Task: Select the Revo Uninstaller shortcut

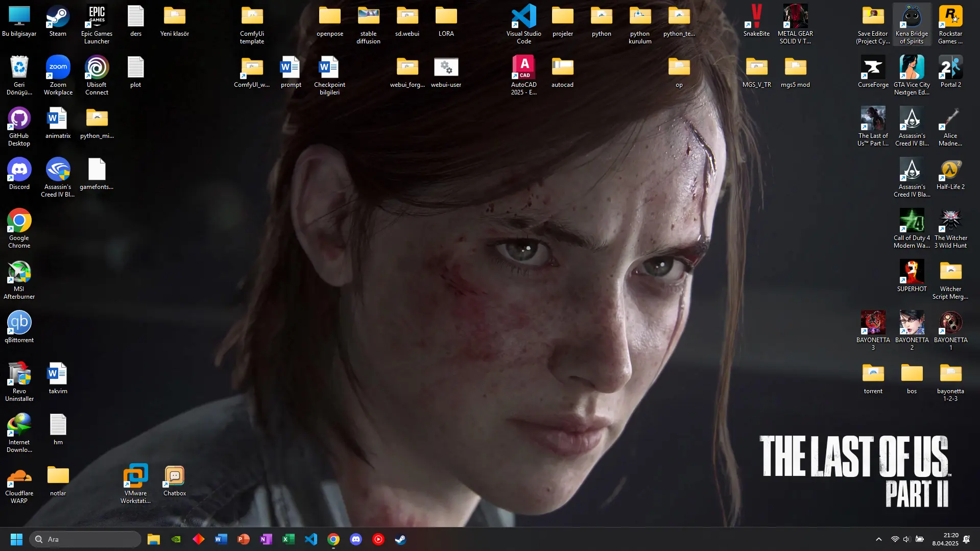Action: 19,382
